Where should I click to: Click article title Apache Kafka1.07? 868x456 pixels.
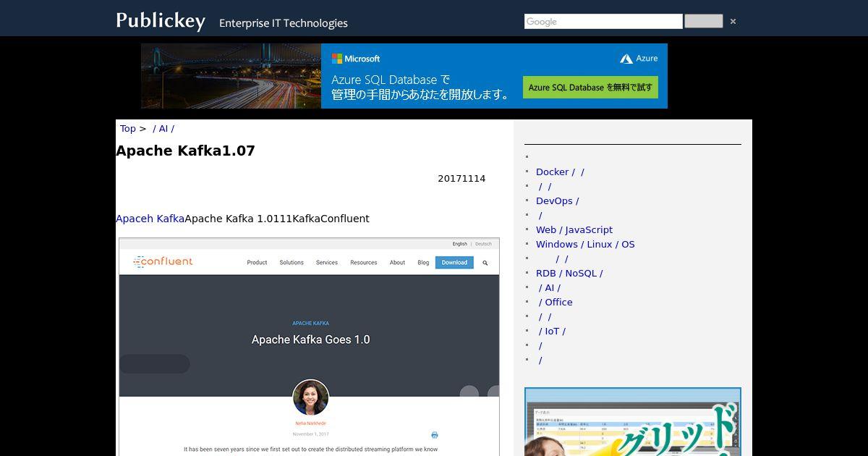pyautogui.click(x=185, y=151)
